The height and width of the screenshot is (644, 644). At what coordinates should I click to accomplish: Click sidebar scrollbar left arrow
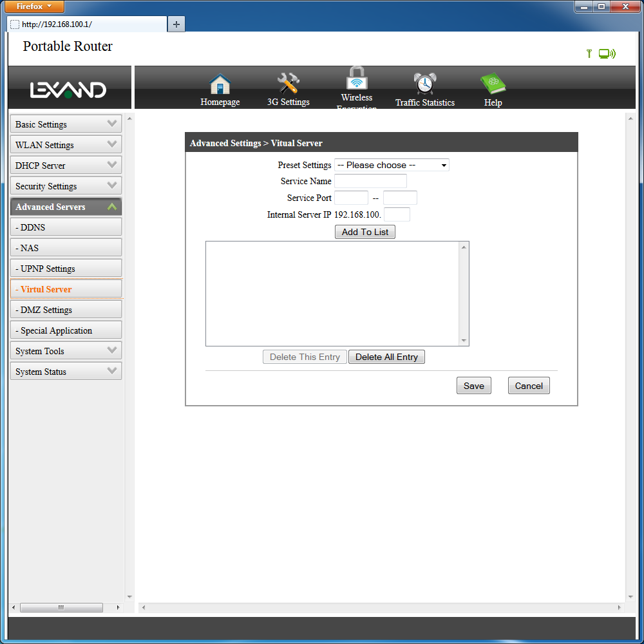tap(14, 607)
